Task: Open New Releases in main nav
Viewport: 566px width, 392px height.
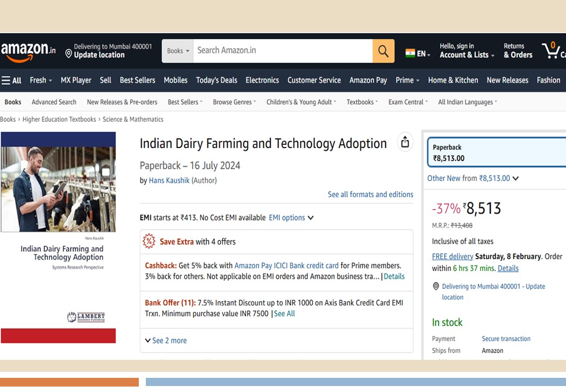Action: click(508, 80)
